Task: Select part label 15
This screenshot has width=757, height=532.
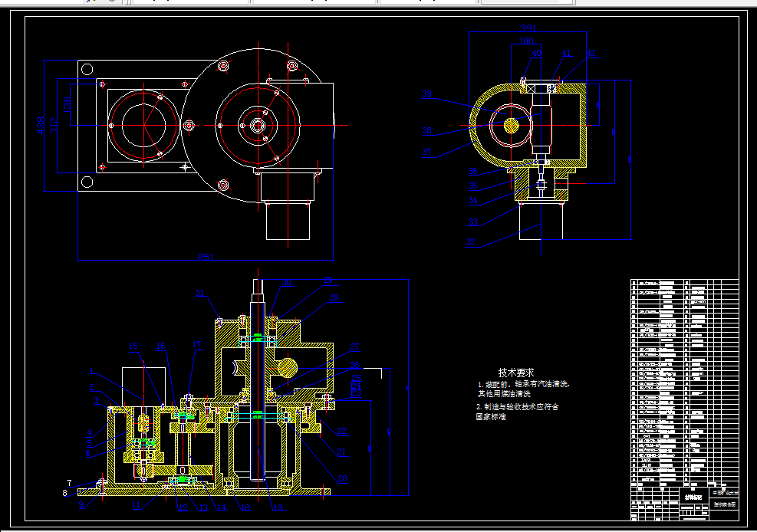Action: click(x=133, y=346)
